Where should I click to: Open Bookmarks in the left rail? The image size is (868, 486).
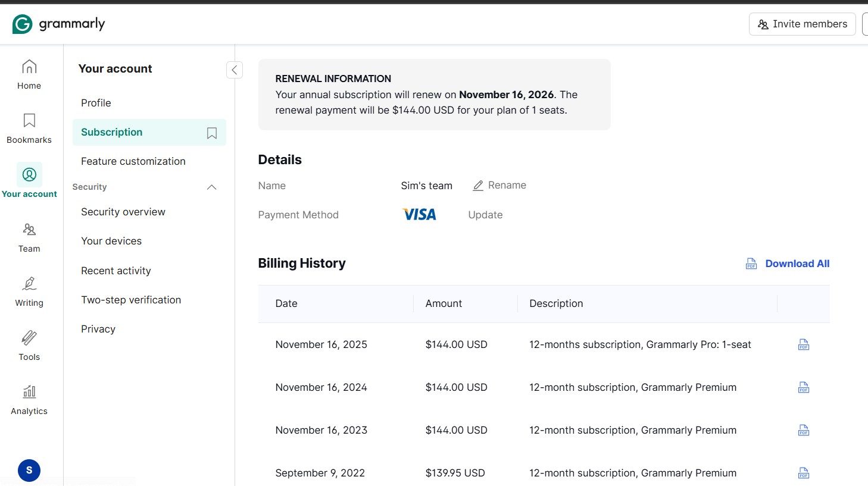29,121
